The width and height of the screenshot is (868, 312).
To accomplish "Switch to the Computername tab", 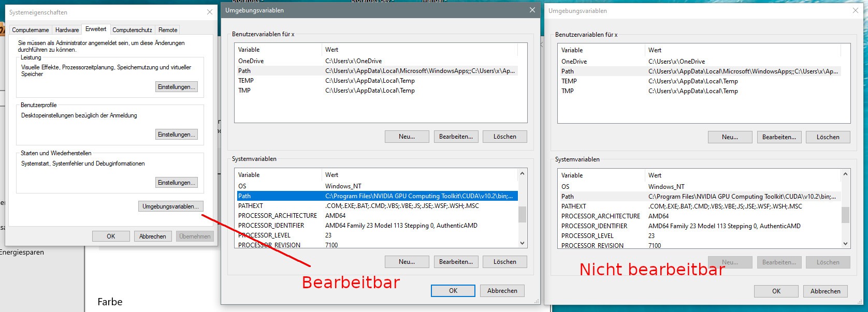I will pos(31,30).
